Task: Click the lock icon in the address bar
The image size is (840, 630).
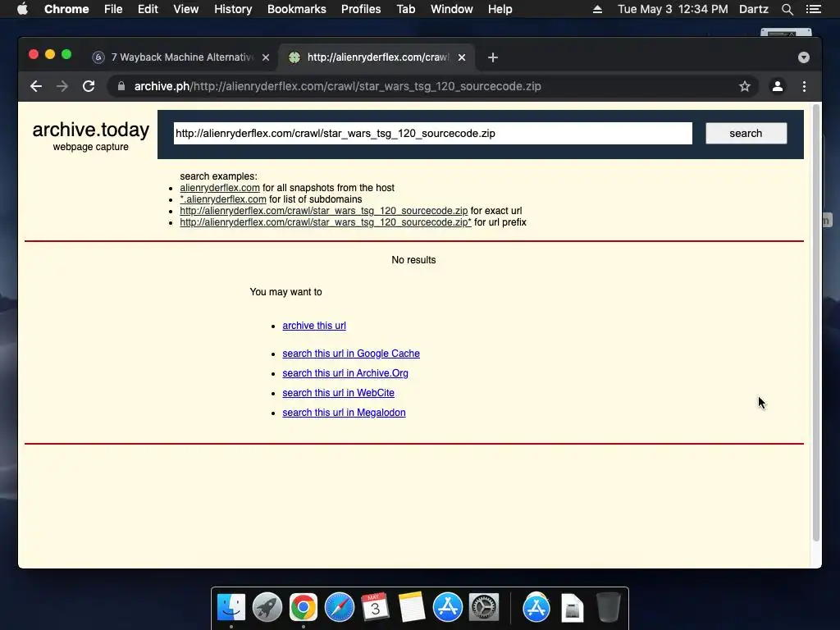Action: click(x=121, y=86)
